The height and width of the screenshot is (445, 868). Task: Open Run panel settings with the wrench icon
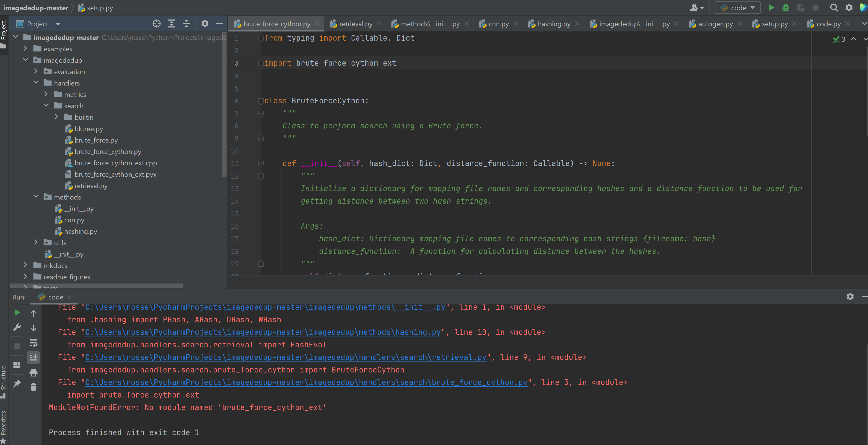(x=17, y=327)
